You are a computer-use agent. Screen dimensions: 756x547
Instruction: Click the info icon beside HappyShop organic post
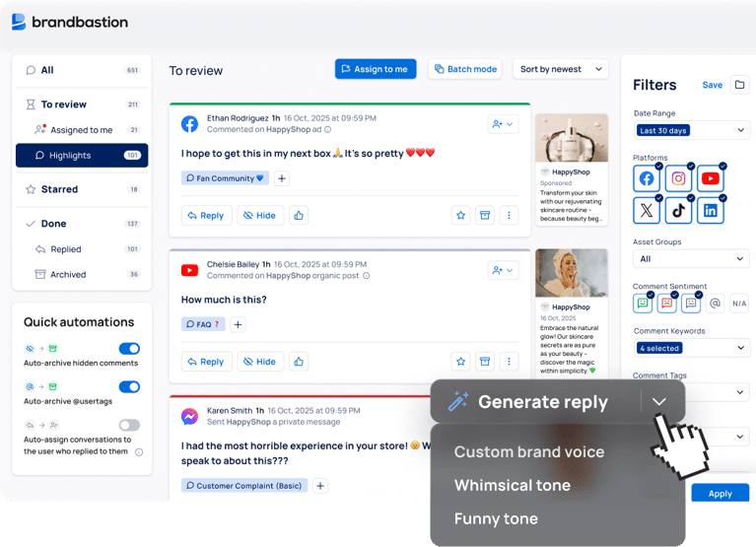(367, 276)
